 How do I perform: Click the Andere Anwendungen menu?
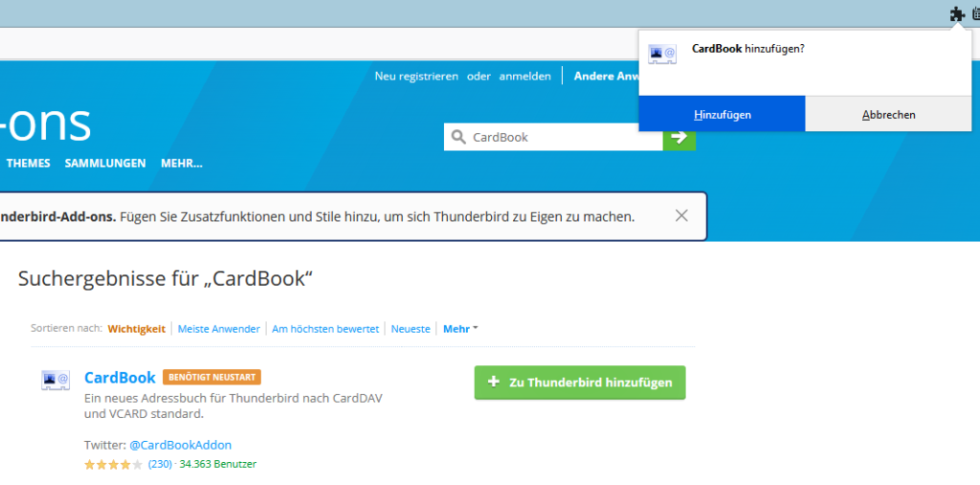coord(605,77)
